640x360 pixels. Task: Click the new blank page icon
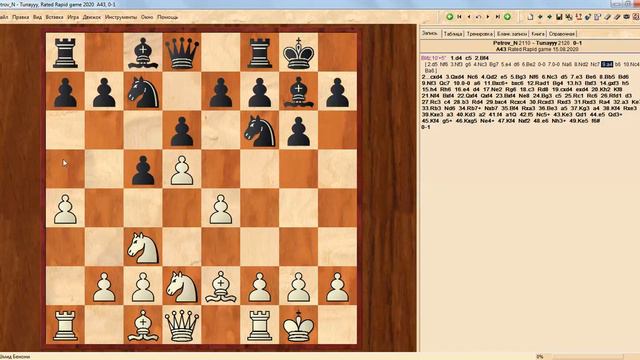pos(530,17)
